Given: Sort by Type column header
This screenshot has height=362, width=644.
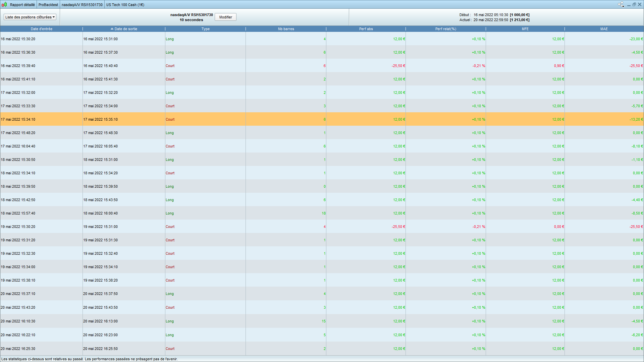Looking at the screenshot, I should pos(205,29).
